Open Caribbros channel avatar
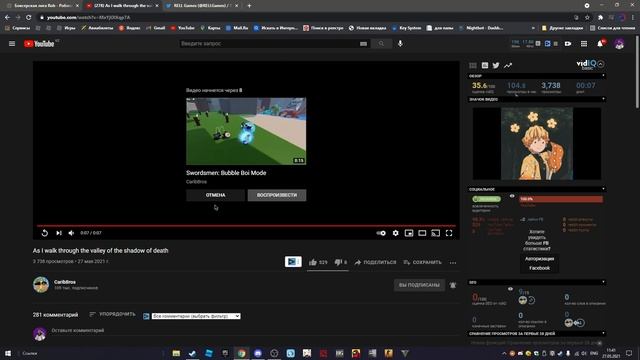Image resolution: width=640 pixels, height=360 pixels. (41, 284)
